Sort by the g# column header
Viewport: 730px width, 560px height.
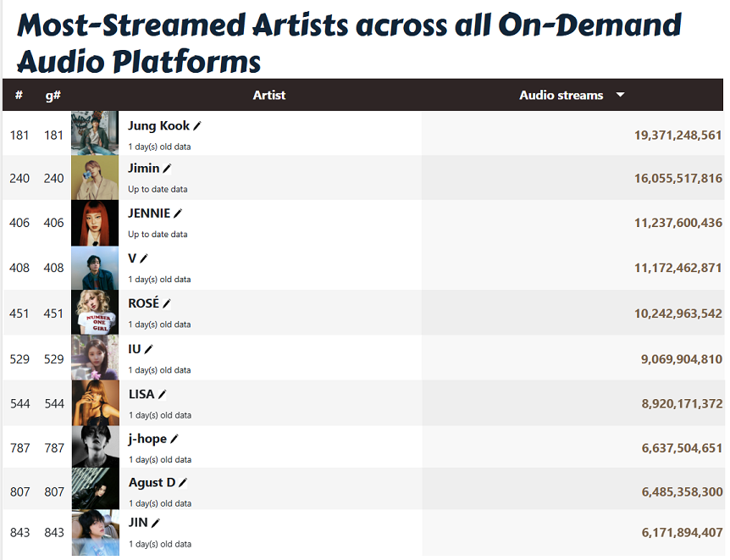tap(53, 95)
